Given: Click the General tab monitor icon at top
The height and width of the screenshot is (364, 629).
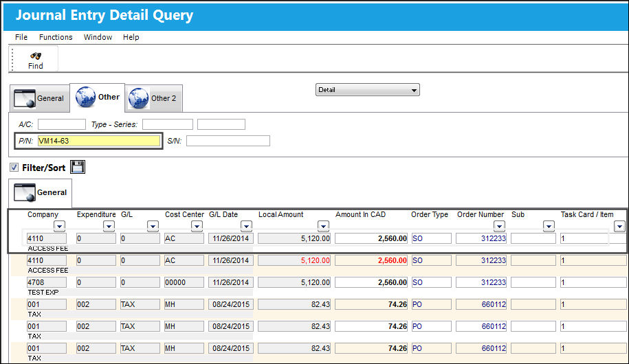Looking at the screenshot, I should (25, 99).
